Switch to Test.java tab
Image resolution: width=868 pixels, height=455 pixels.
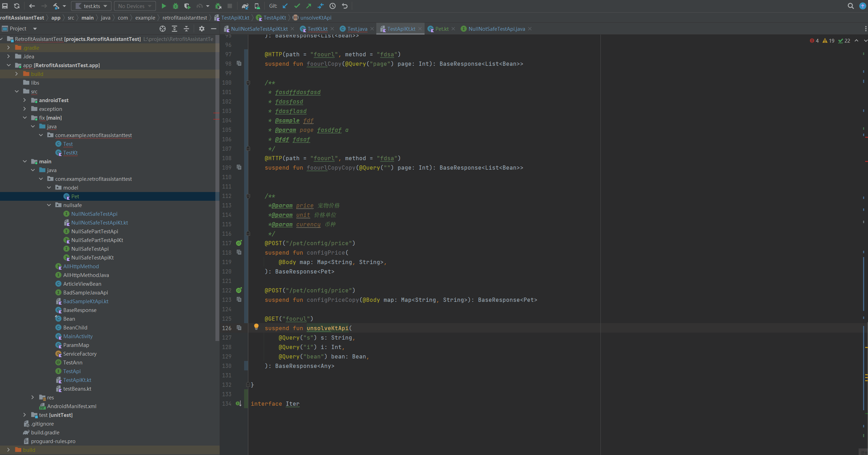(x=357, y=29)
